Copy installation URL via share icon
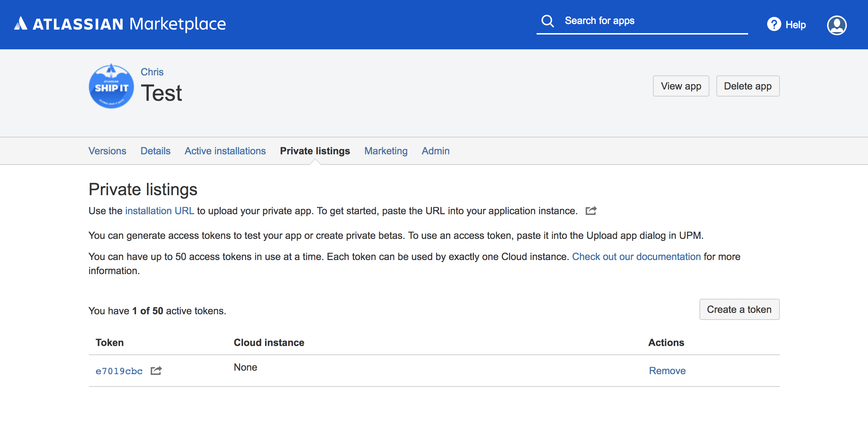The image size is (868, 439). 591,211
